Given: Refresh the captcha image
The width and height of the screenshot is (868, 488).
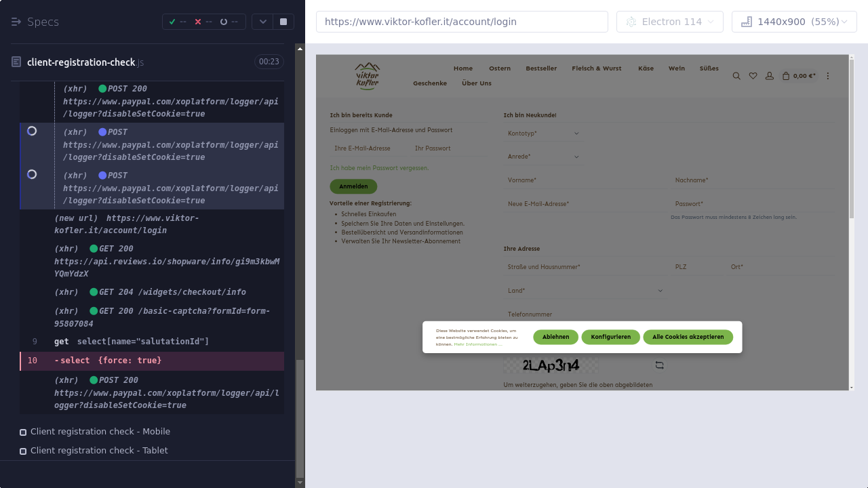Looking at the screenshot, I should (659, 365).
